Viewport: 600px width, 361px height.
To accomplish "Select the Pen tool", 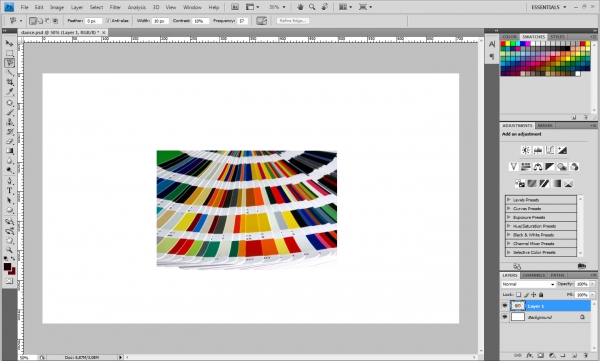I will pyautogui.click(x=9, y=181).
